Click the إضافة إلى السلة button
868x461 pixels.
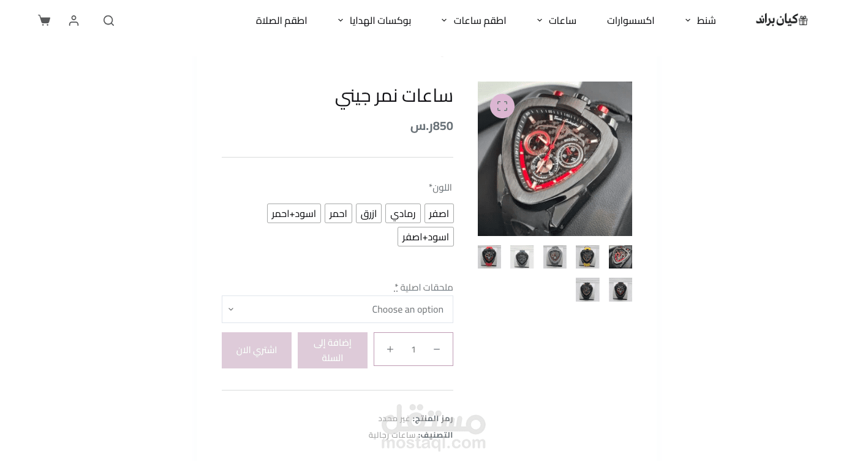pyautogui.click(x=333, y=350)
